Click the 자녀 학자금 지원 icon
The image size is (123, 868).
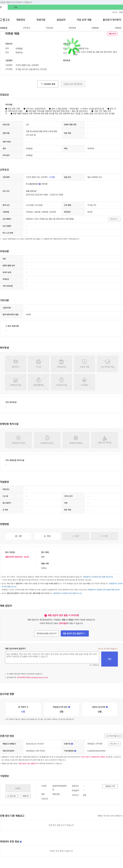pos(107,364)
